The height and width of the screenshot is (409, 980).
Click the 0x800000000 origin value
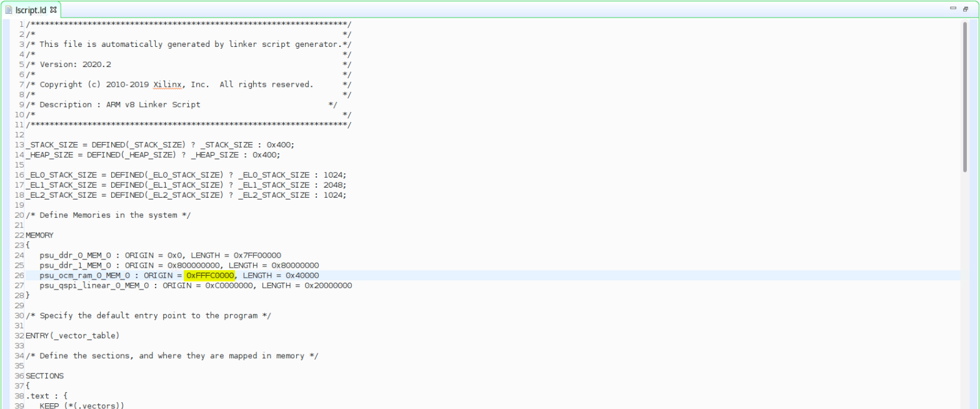click(x=192, y=265)
